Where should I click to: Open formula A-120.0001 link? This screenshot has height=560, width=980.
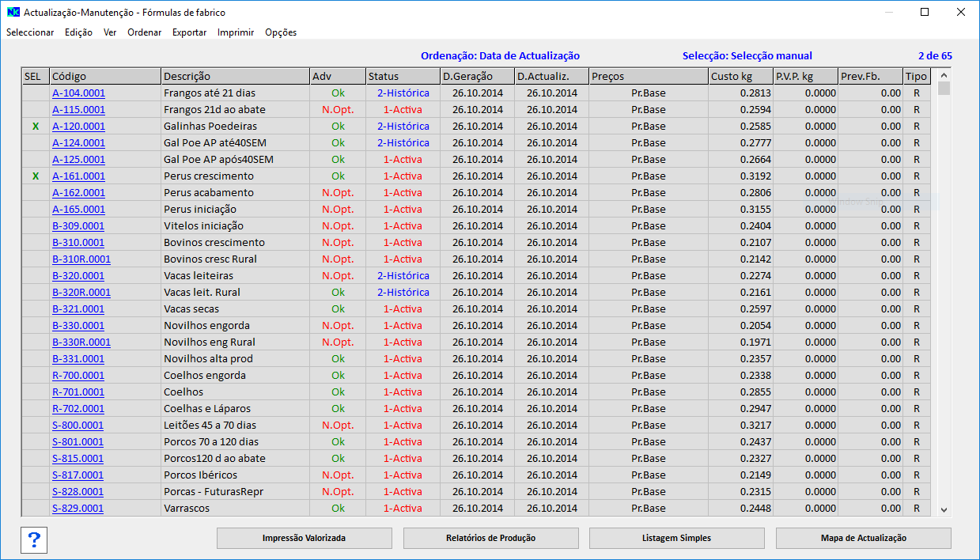click(x=78, y=127)
